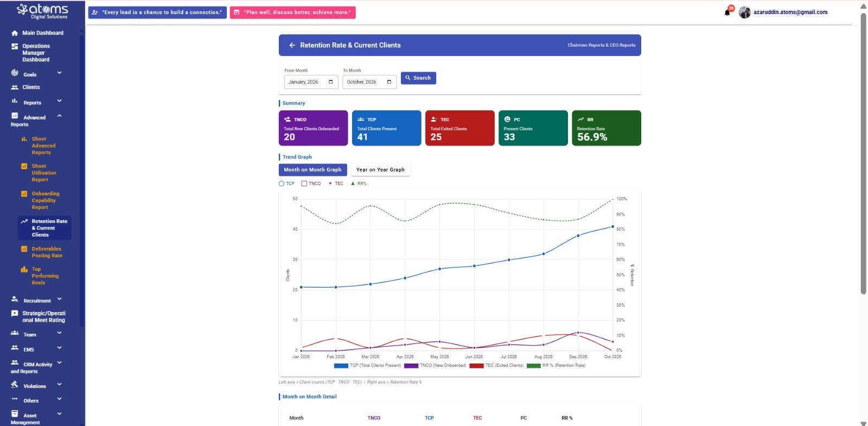This screenshot has height=426, width=868.
Task: Click the Shoot Utilisation Report icon
Action: [24, 166]
